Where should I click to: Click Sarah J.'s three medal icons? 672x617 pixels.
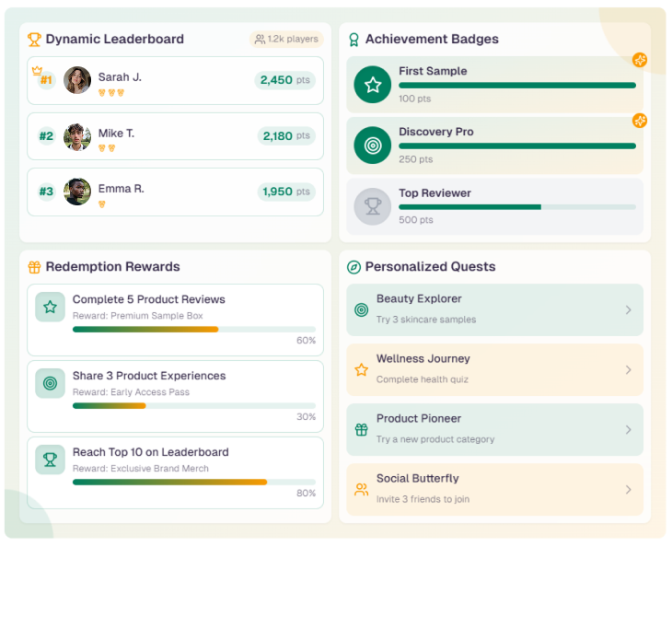111,93
